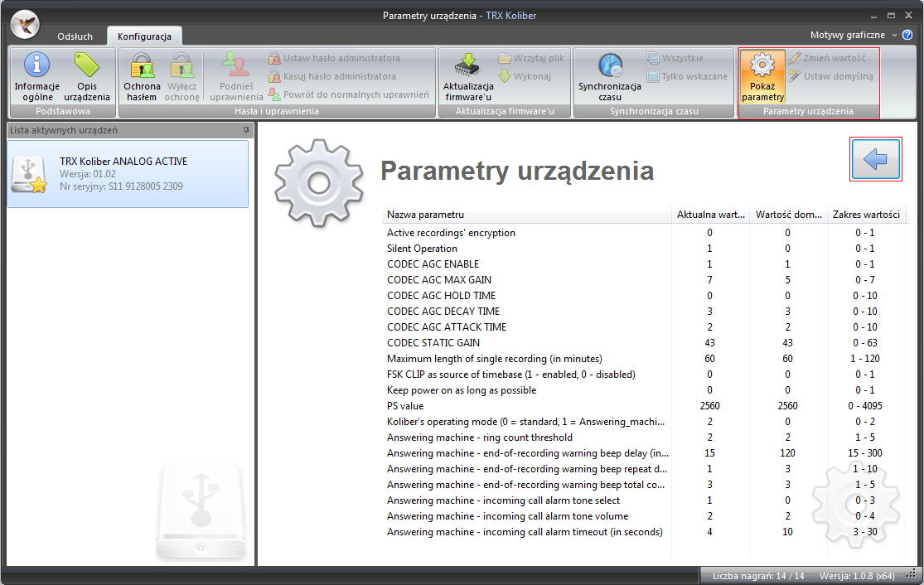Click Pokaż parametry gear button
The image size is (924, 585).
[x=762, y=76]
